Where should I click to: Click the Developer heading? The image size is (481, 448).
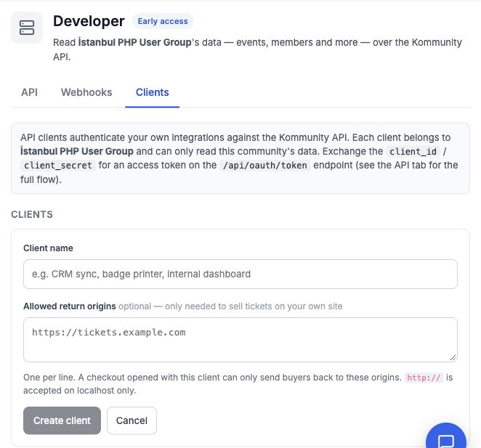(89, 21)
